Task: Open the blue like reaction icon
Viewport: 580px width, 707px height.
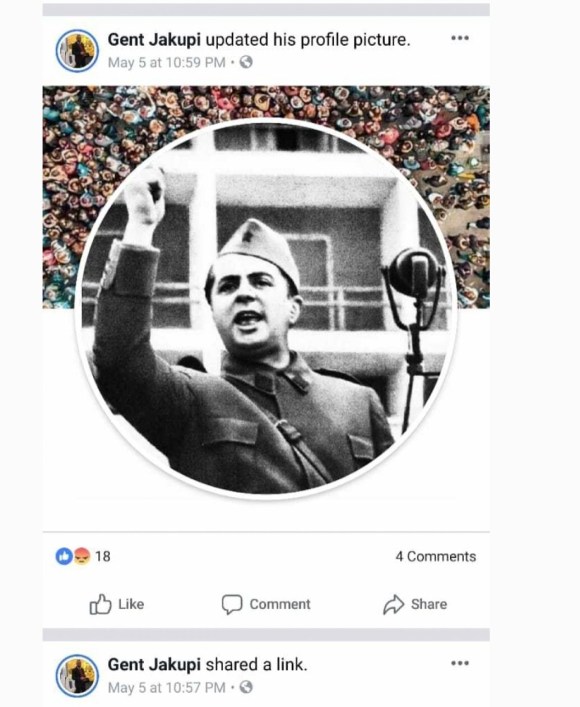Action: 64,556
